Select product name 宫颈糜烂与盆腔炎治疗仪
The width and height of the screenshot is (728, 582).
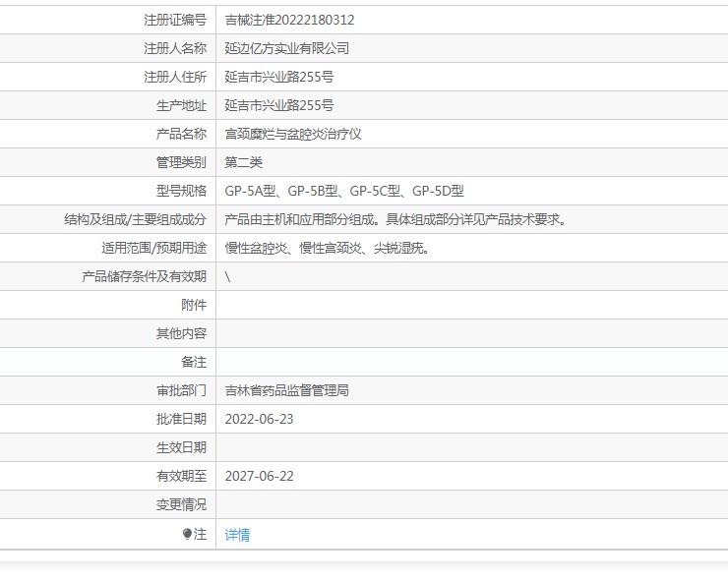(293, 134)
